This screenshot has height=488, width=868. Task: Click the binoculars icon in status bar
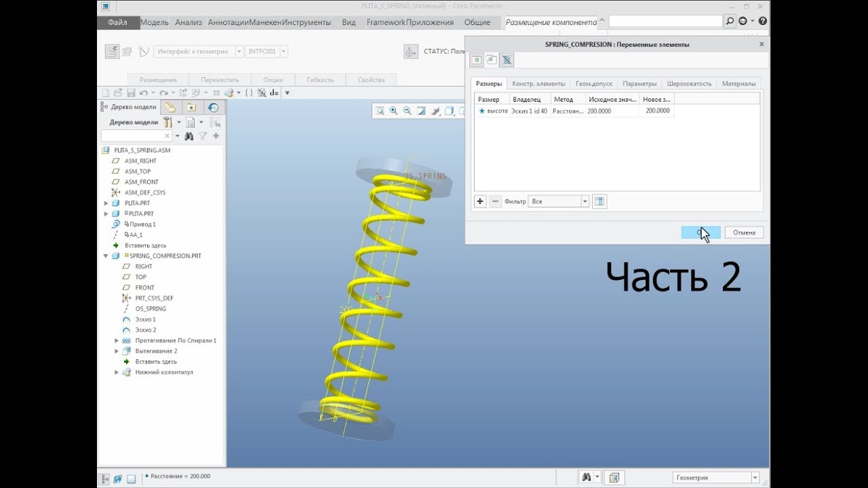[586, 478]
